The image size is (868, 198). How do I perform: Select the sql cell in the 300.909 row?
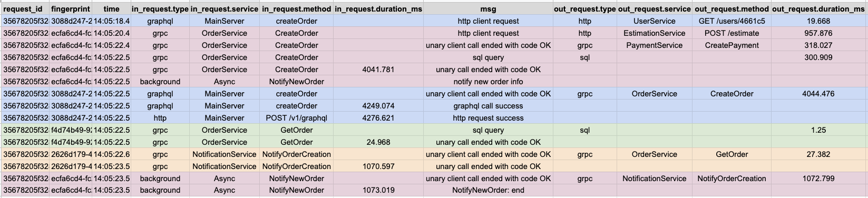pyautogui.click(x=584, y=57)
